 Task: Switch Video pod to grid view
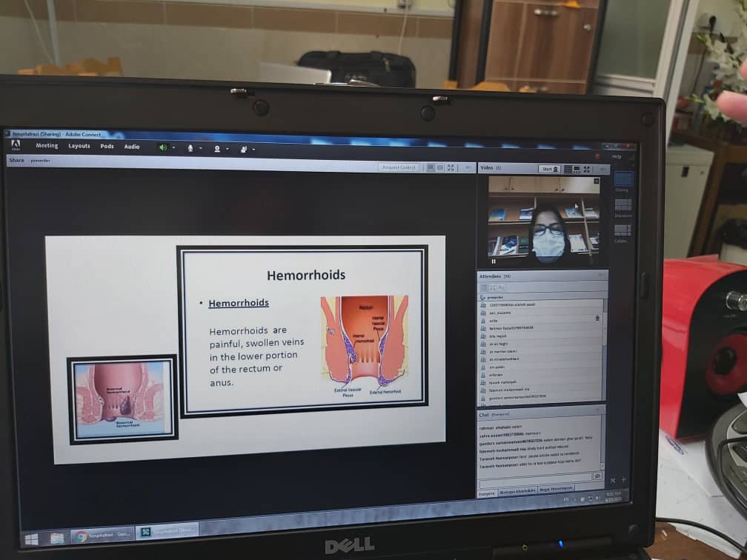[x=568, y=169]
